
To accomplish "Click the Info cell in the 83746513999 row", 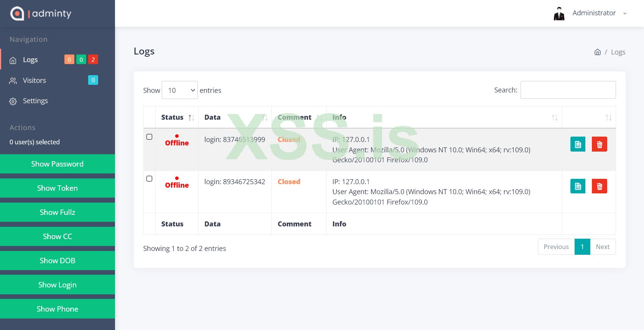I will 444,150.
